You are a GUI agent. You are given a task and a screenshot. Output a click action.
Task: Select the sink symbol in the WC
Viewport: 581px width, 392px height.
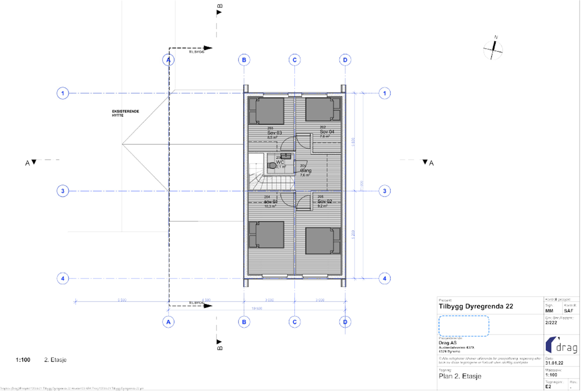286,156
